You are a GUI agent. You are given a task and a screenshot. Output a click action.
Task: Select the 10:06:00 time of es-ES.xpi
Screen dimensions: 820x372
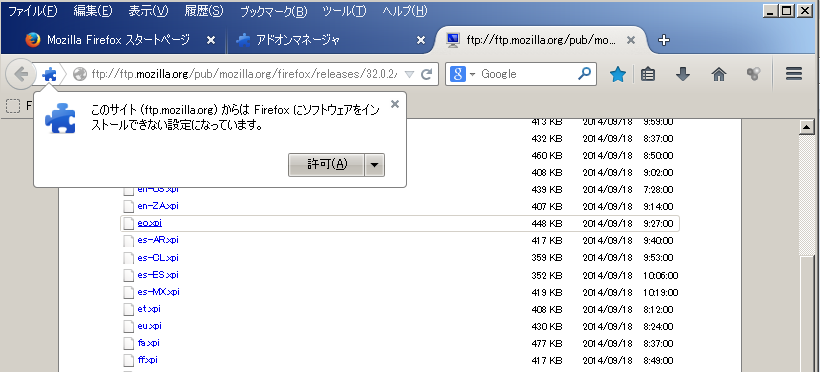pyautogui.click(x=661, y=275)
